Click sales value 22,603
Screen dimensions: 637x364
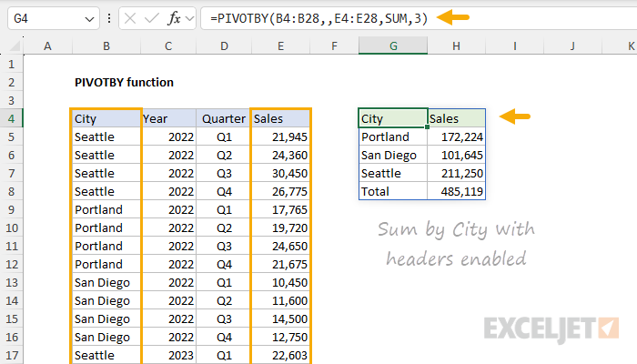[280, 356]
